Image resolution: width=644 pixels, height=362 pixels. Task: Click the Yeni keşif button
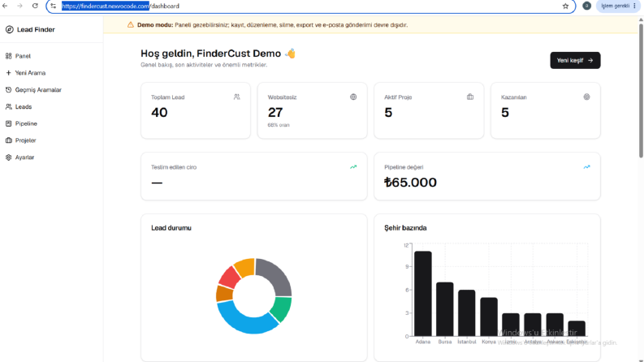click(575, 60)
